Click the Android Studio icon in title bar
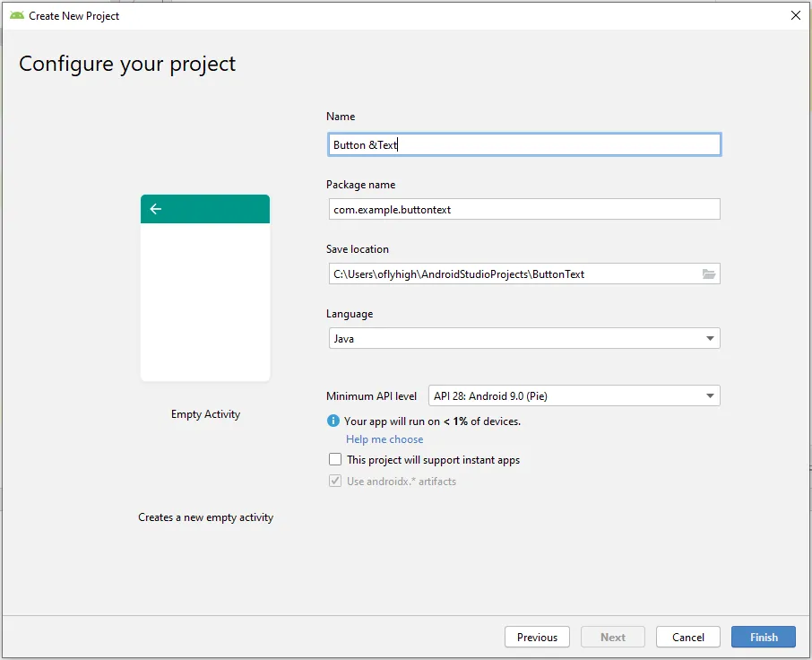The height and width of the screenshot is (660, 812). [16, 15]
